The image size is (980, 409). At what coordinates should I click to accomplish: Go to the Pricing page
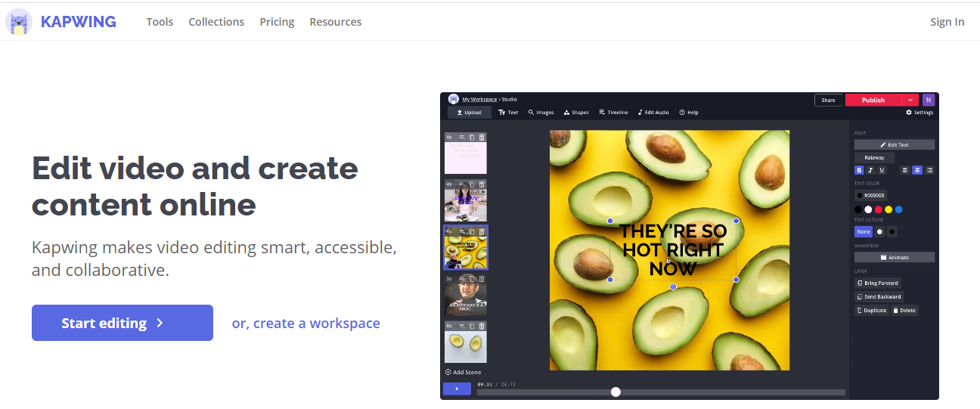pos(277,22)
